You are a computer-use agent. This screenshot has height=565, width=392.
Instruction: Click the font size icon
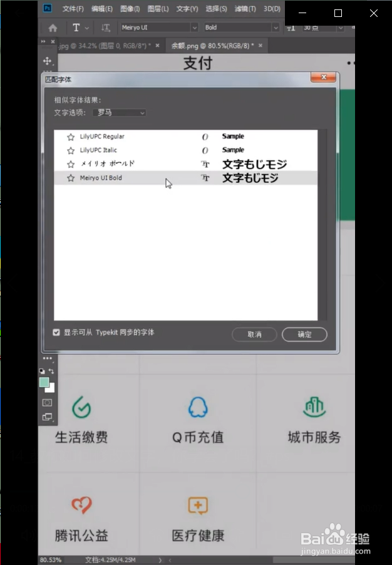coord(291,28)
